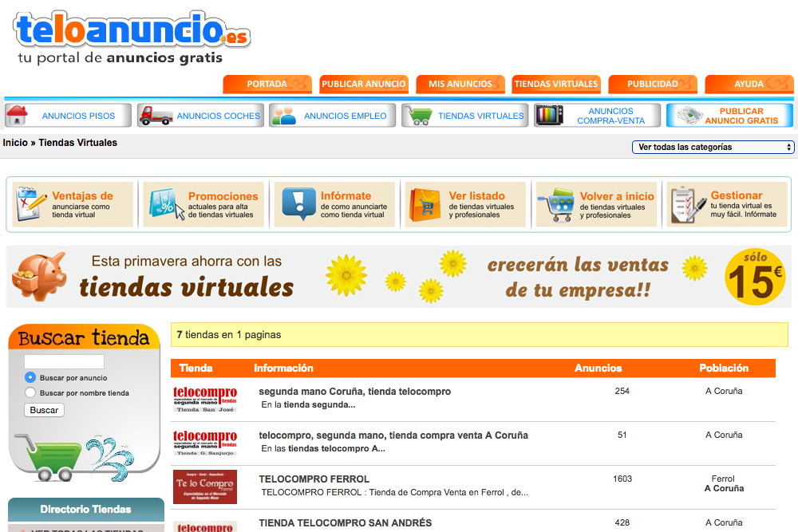This screenshot has height=532, width=798.
Task: Click the piggy bank in the spring banner
Action: [39, 276]
